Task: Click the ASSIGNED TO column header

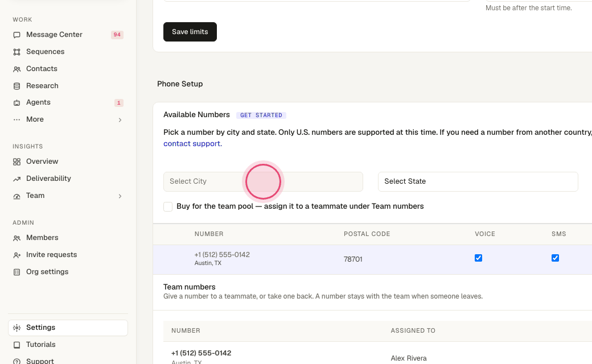Action: (413, 330)
